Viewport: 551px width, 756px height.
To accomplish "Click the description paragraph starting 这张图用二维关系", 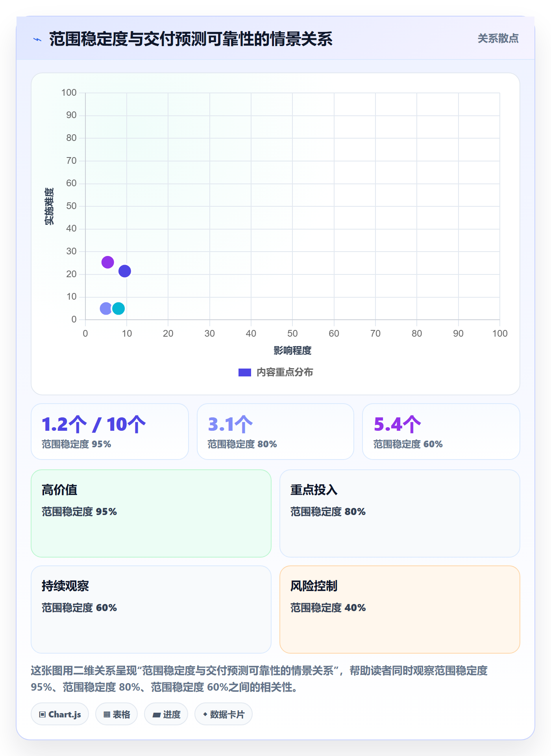I will coord(260,679).
